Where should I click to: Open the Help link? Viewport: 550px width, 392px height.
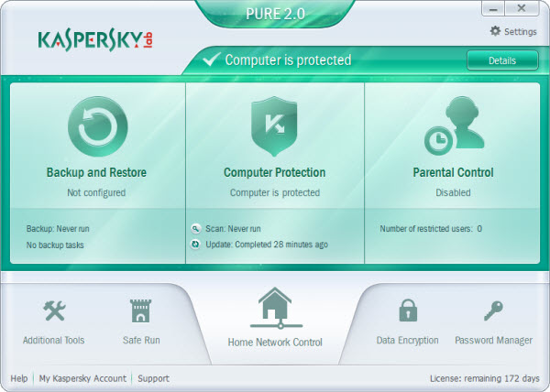pyautogui.click(x=19, y=378)
